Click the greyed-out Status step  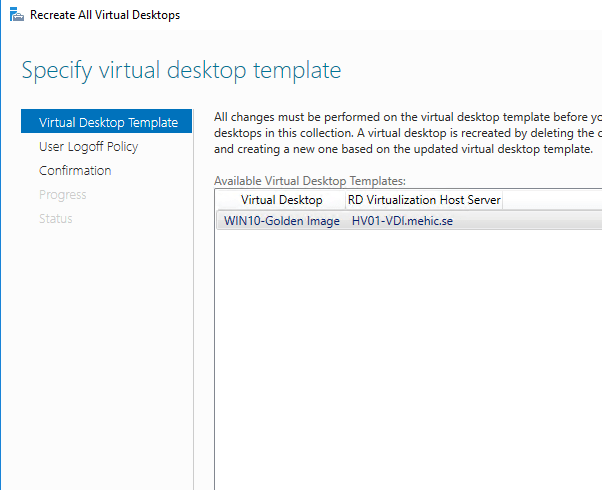pos(56,219)
